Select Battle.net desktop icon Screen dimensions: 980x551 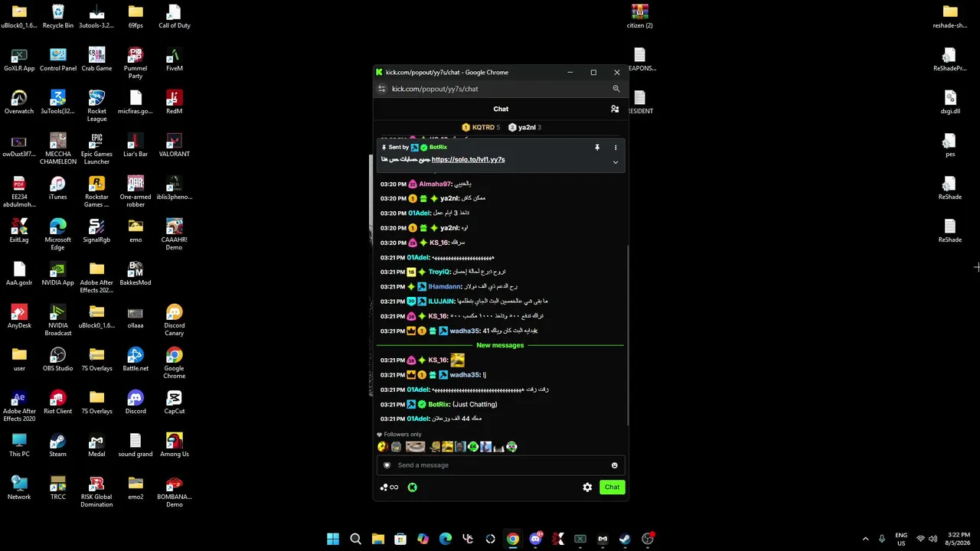tap(136, 359)
